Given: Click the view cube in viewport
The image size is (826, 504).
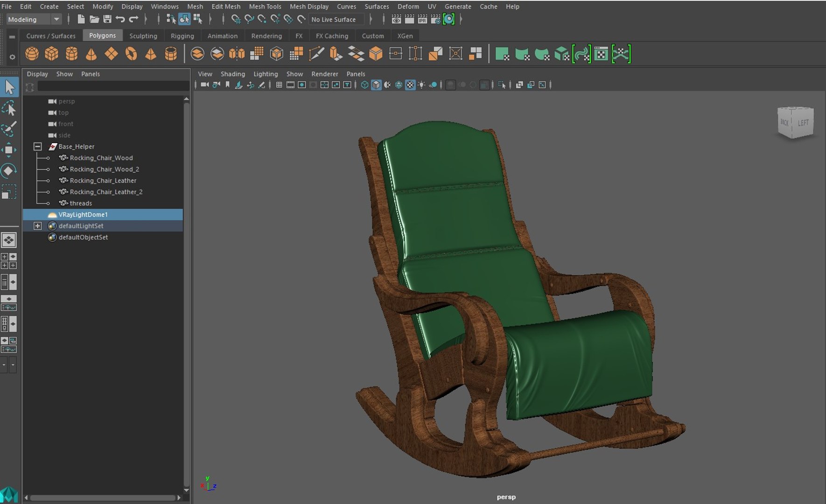Looking at the screenshot, I should pos(796,122).
